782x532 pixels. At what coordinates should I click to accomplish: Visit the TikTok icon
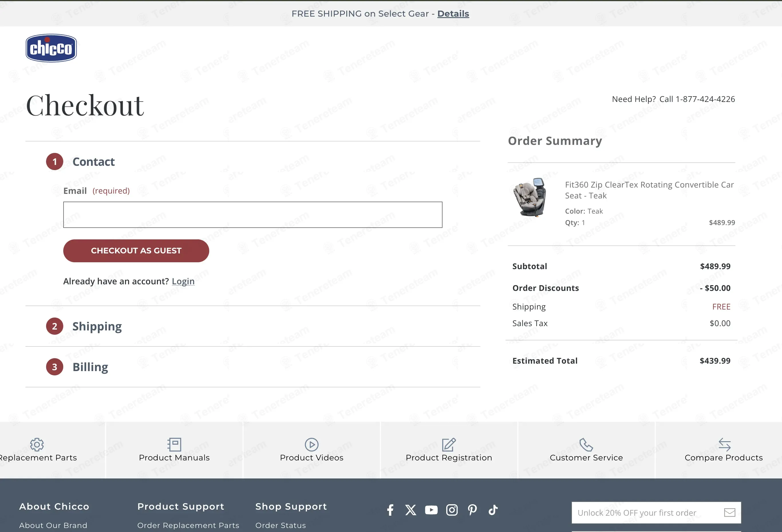click(493, 510)
